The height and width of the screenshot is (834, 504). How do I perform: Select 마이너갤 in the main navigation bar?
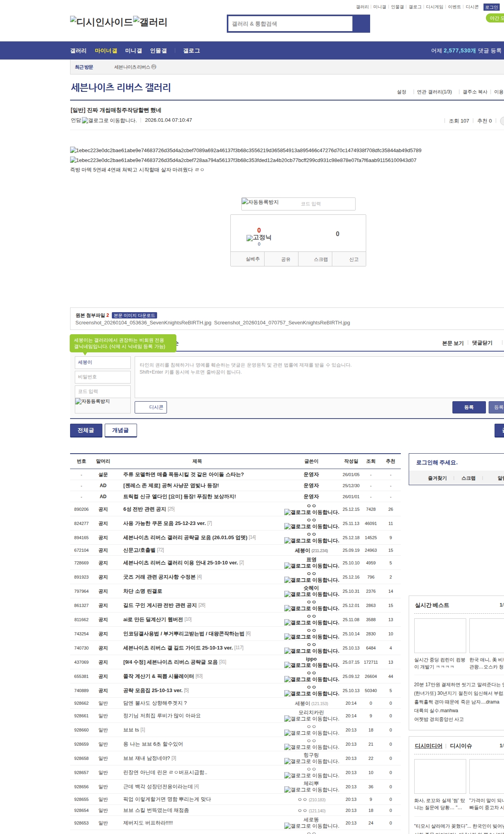click(106, 51)
